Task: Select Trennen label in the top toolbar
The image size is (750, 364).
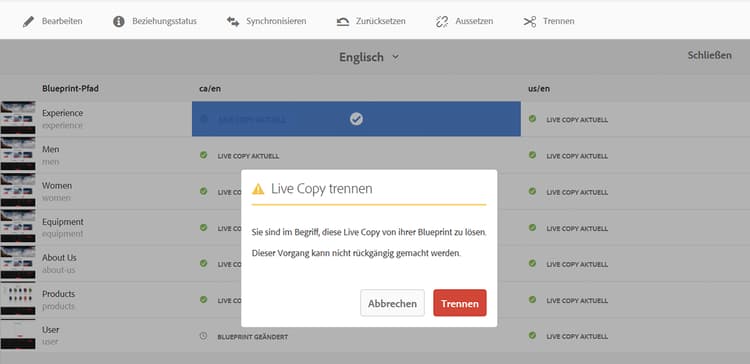Action: tap(559, 22)
